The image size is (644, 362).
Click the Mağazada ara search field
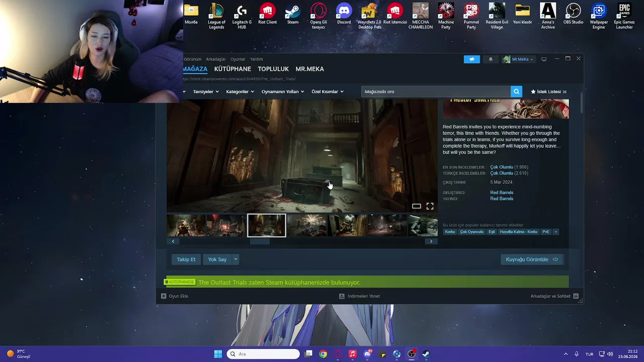click(x=436, y=92)
